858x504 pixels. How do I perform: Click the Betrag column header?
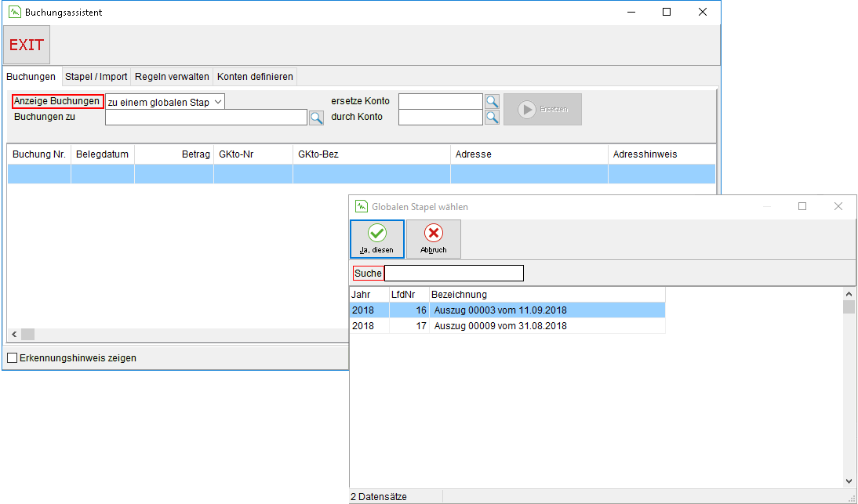point(174,154)
